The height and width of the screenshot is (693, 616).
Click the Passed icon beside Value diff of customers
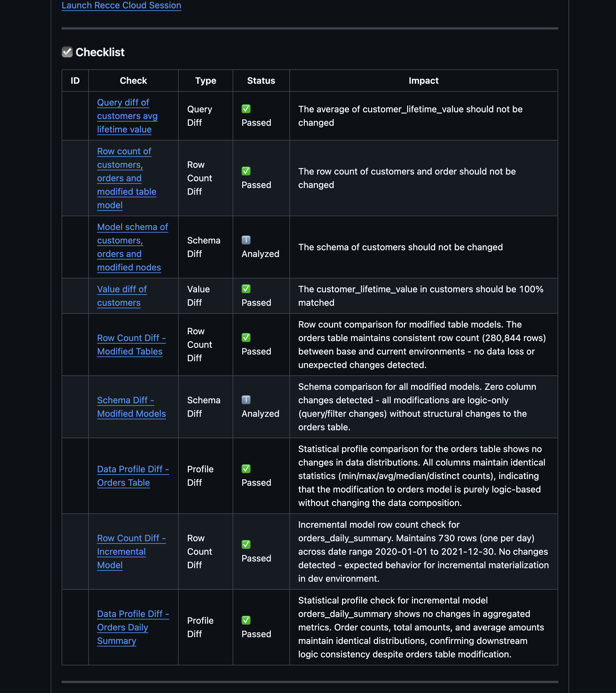(x=246, y=289)
